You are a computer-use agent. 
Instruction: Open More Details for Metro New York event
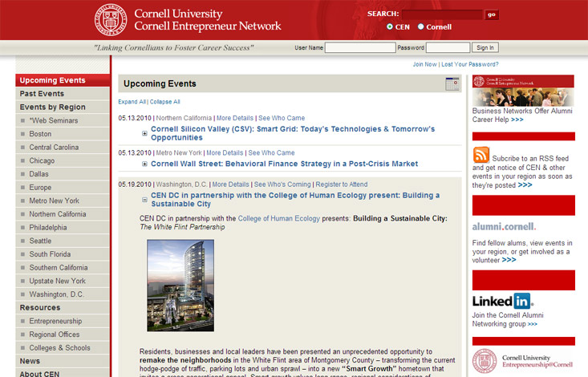pyautogui.click(x=225, y=153)
